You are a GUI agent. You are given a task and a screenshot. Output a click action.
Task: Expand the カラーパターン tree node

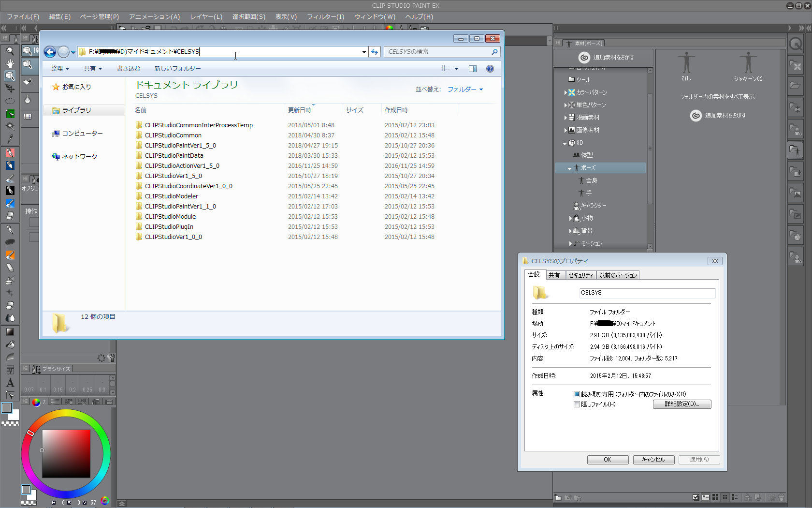pyautogui.click(x=565, y=92)
